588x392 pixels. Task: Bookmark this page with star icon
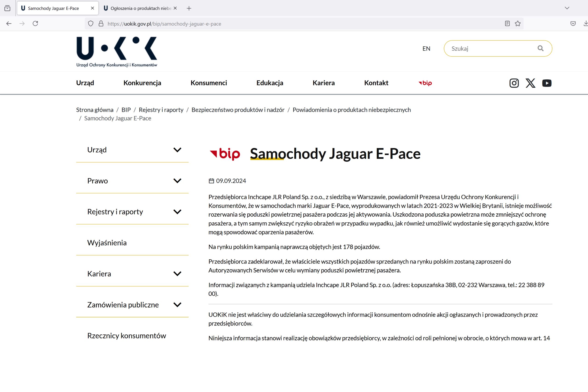518,23
